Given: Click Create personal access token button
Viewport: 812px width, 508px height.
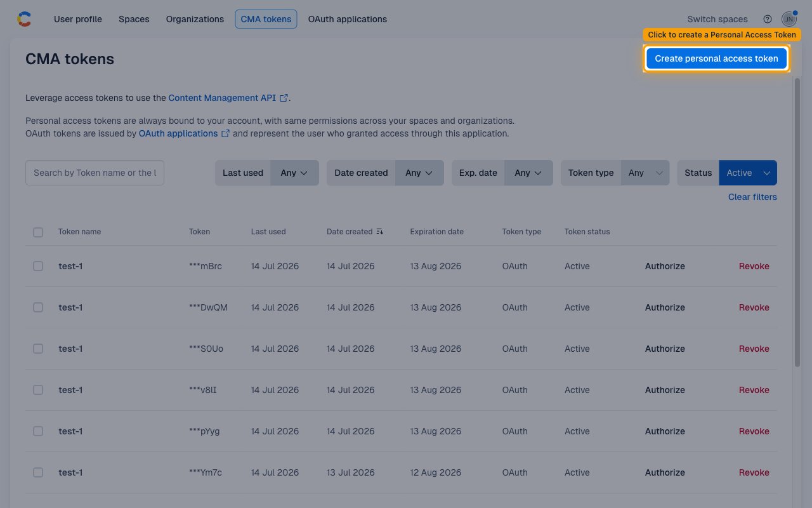Looking at the screenshot, I should [x=716, y=58].
